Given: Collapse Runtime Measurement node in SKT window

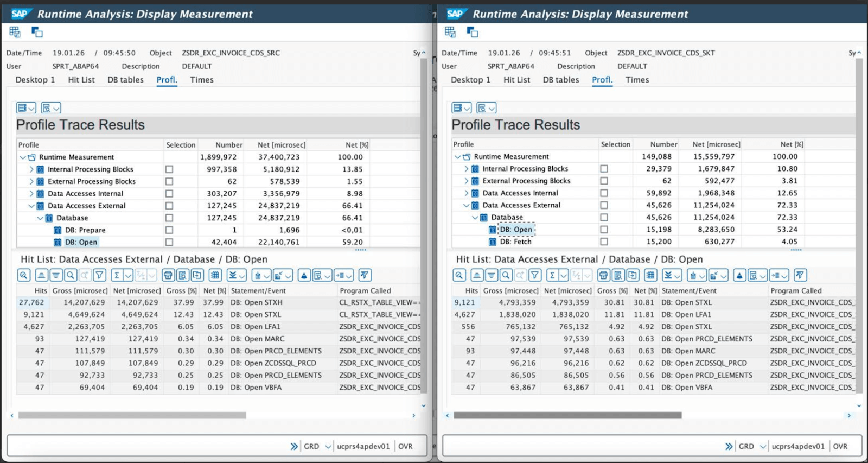Looking at the screenshot, I should click(x=458, y=157).
